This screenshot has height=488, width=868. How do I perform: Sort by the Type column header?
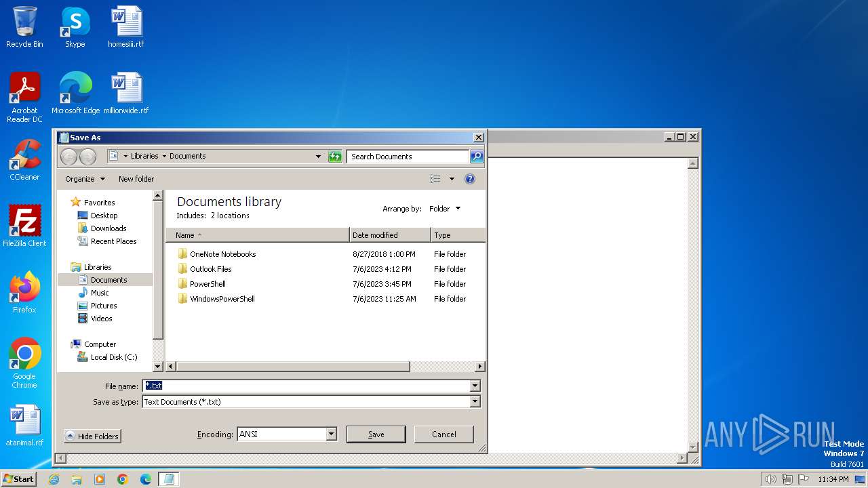[x=458, y=235]
